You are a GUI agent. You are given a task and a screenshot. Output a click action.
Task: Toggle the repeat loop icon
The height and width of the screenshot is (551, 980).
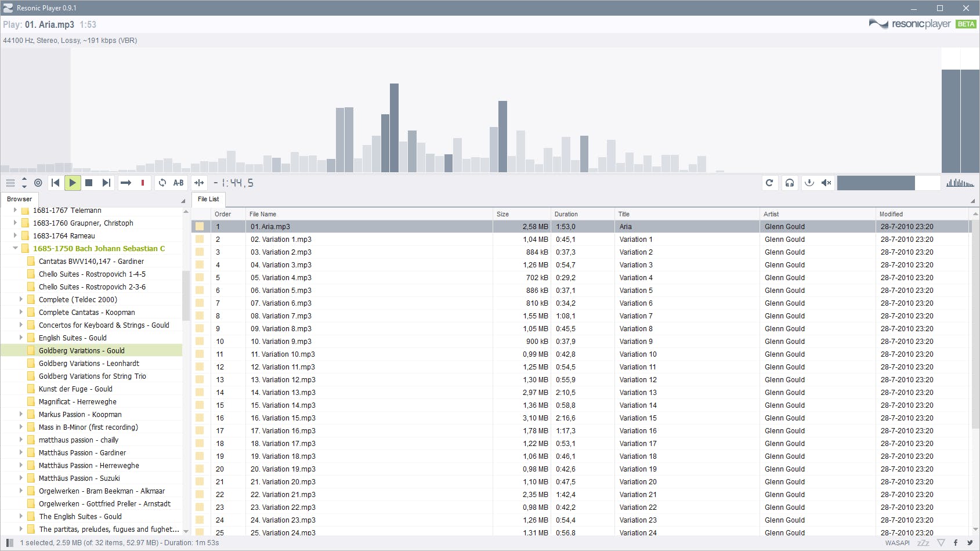tap(162, 183)
